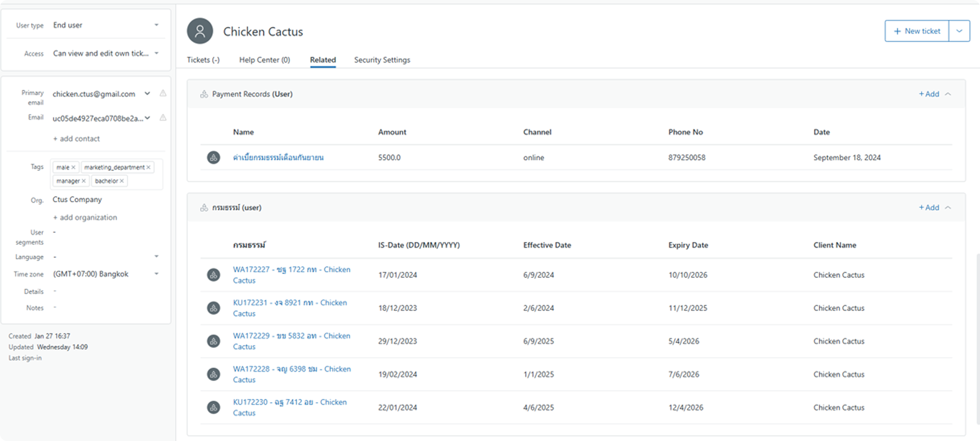Open the Help Center (0) tab
The height and width of the screenshot is (441, 980).
(265, 60)
